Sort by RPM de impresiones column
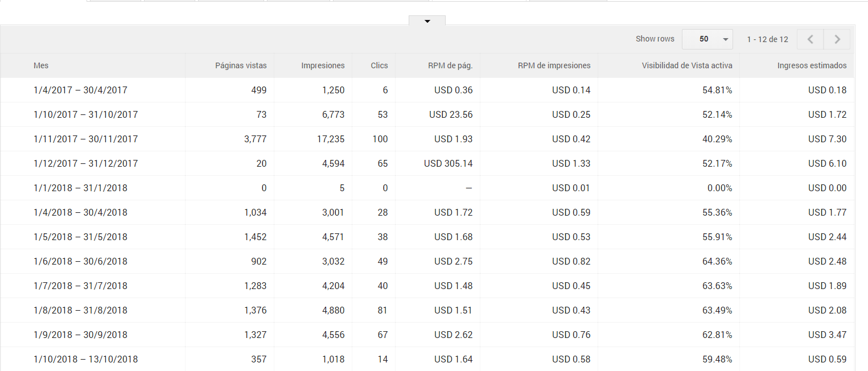 [554, 65]
